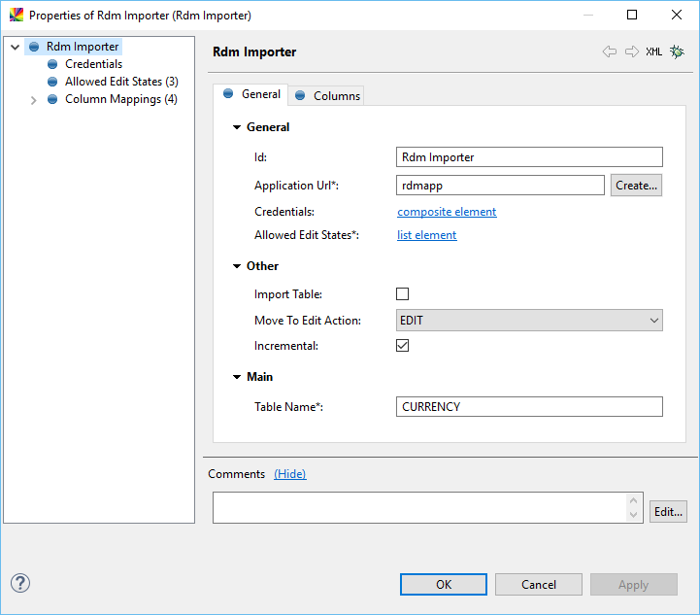The height and width of the screenshot is (615, 700).
Task: Collapse the Other section
Action: coord(237,266)
